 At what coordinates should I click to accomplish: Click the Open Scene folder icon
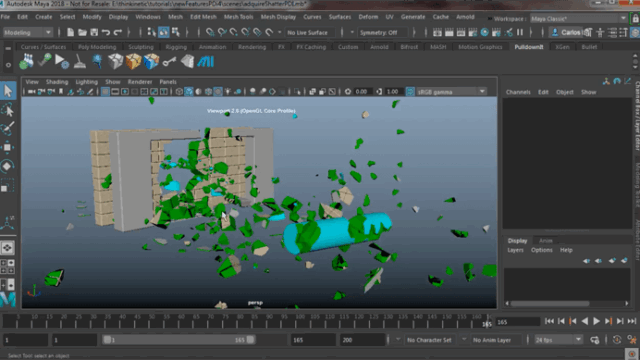tap(82, 32)
